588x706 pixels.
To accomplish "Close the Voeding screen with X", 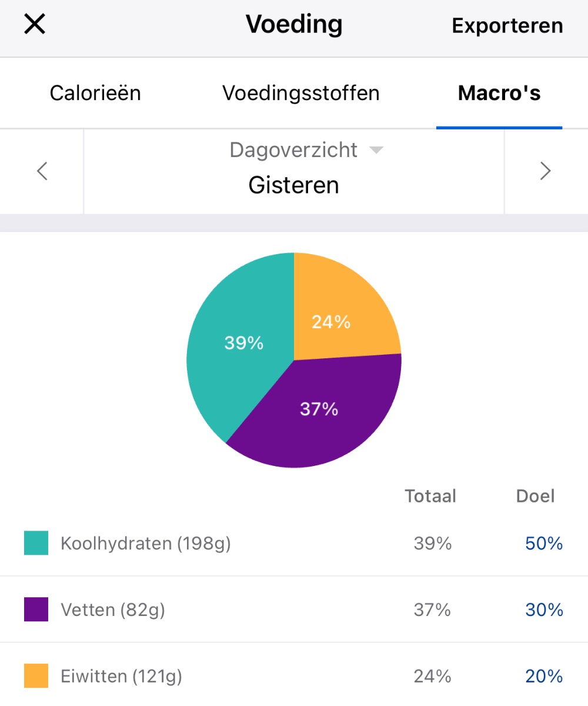I will [35, 25].
